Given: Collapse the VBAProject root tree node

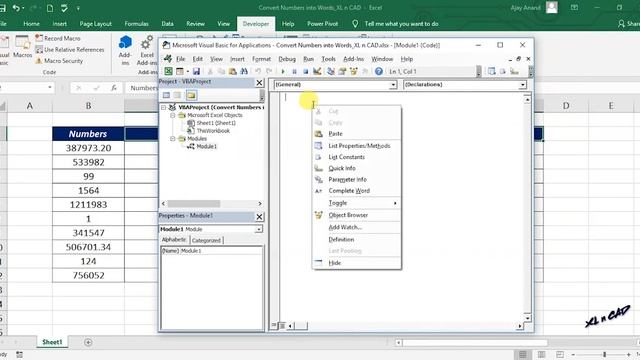Looking at the screenshot, I should pos(164,107).
